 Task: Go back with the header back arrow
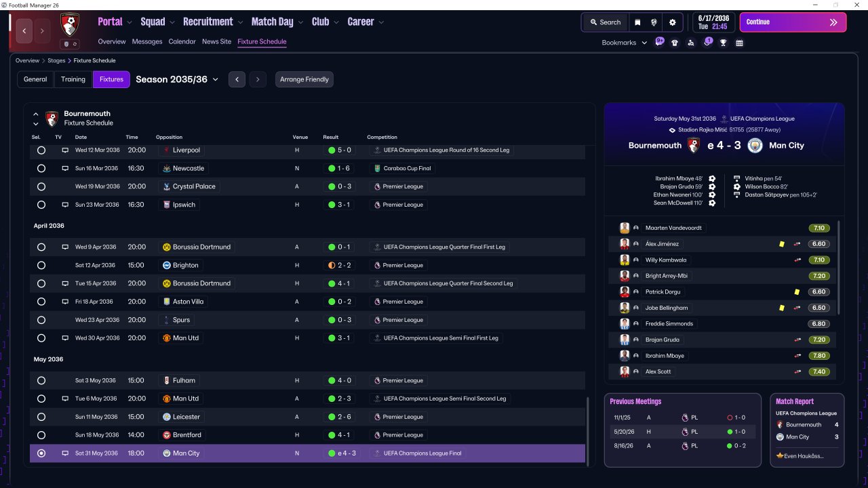click(24, 30)
